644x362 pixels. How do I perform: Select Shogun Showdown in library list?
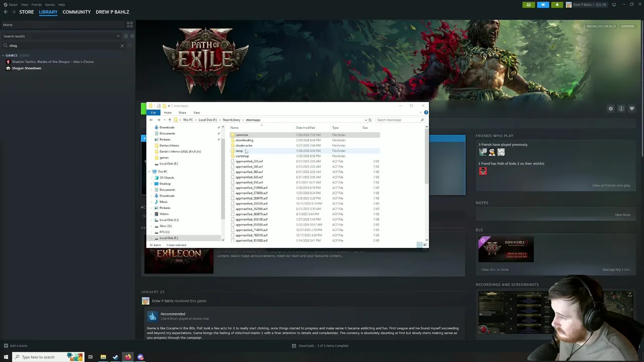[x=26, y=68]
